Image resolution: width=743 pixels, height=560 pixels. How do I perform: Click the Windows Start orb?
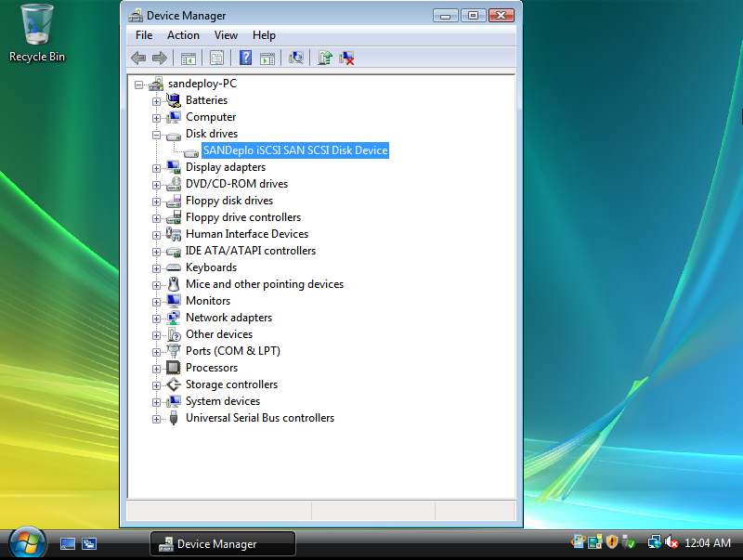[x=28, y=543]
